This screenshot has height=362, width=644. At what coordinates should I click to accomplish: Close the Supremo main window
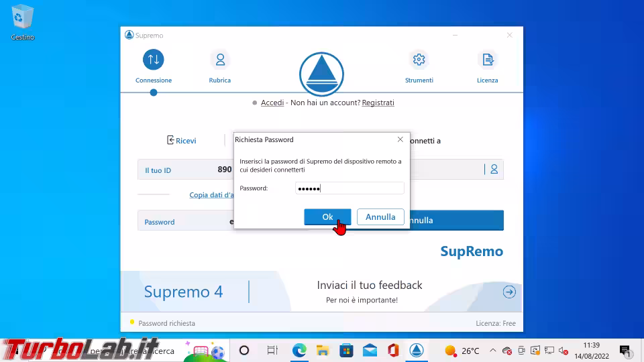pos(510,36)
